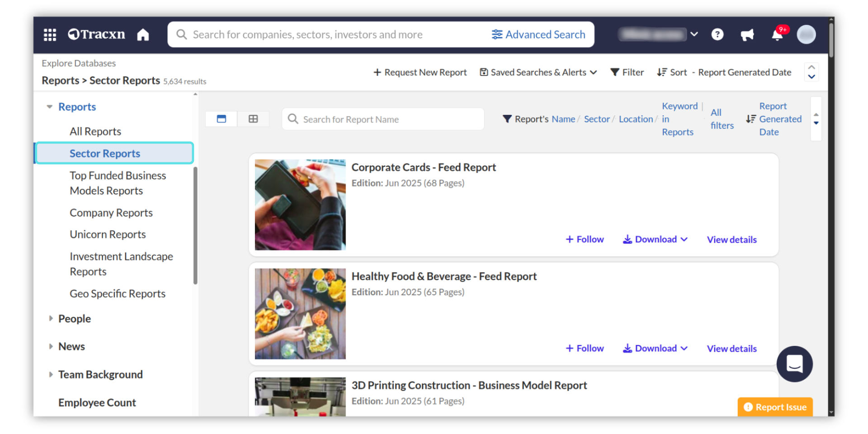The height and width of the screenshot is (434, 868).
Task: Collapse the Reports tree section
Action: point(50,107)
